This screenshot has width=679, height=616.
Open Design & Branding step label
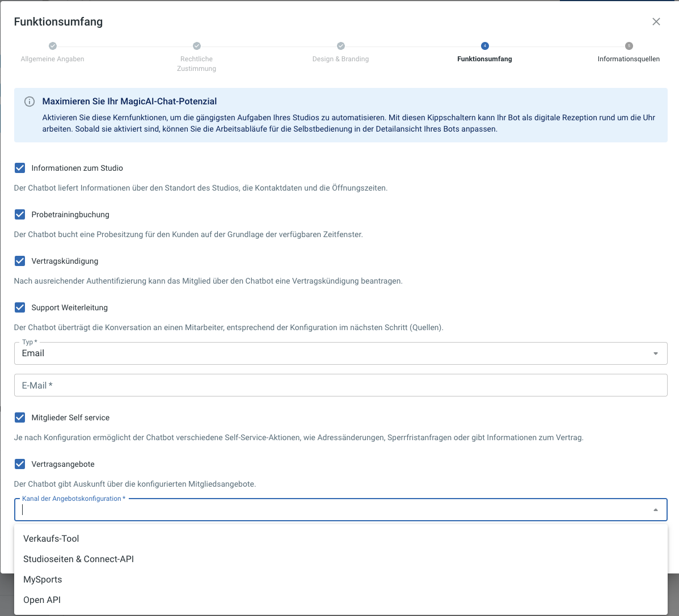tap(341, 59)
